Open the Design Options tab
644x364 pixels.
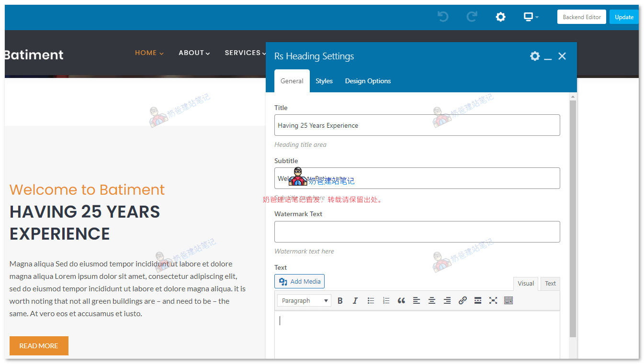point(368,81)
